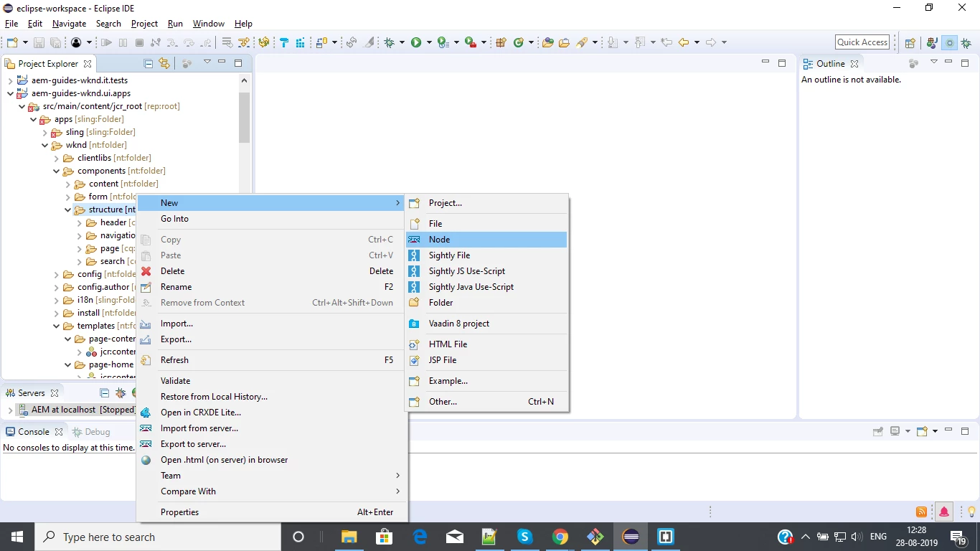The image size is (980, 551).
Task: Open Skype from the taskbar
Action: point(525,537)
